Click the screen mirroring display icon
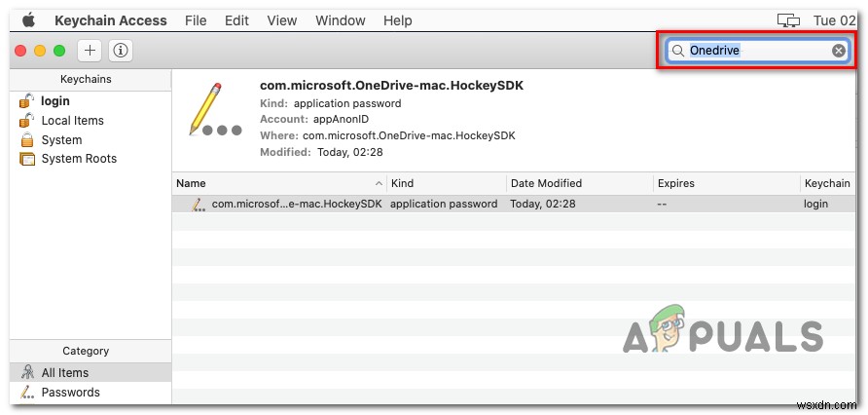868x415 pixels. click(788, 21)
